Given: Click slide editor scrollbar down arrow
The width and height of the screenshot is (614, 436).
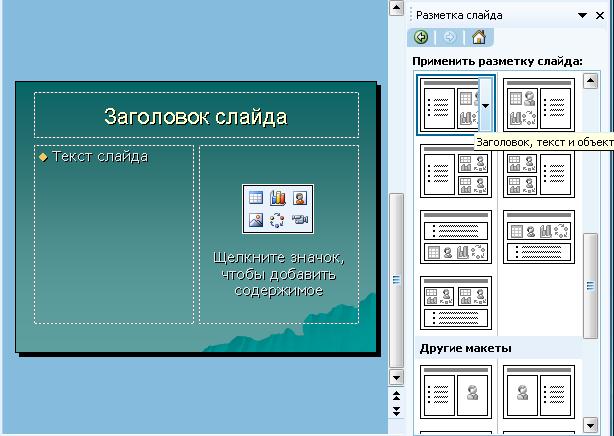Looking at the screenshot, I should coord(396,378).
